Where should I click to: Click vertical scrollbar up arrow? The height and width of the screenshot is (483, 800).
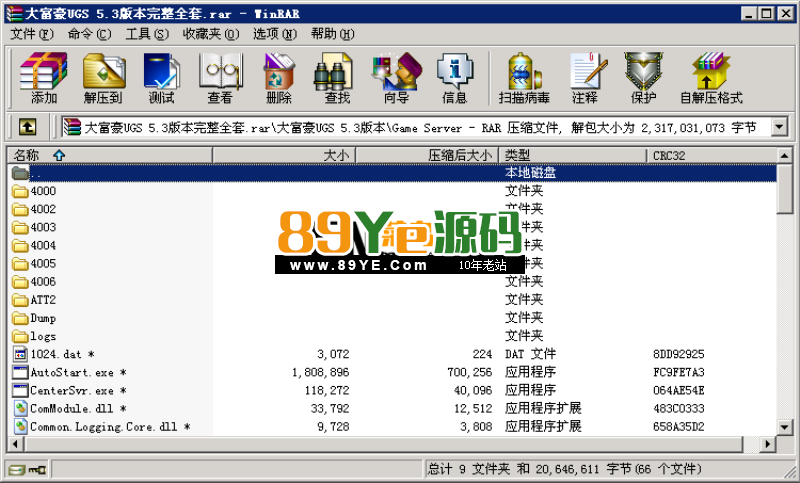(x=785, y=155)
